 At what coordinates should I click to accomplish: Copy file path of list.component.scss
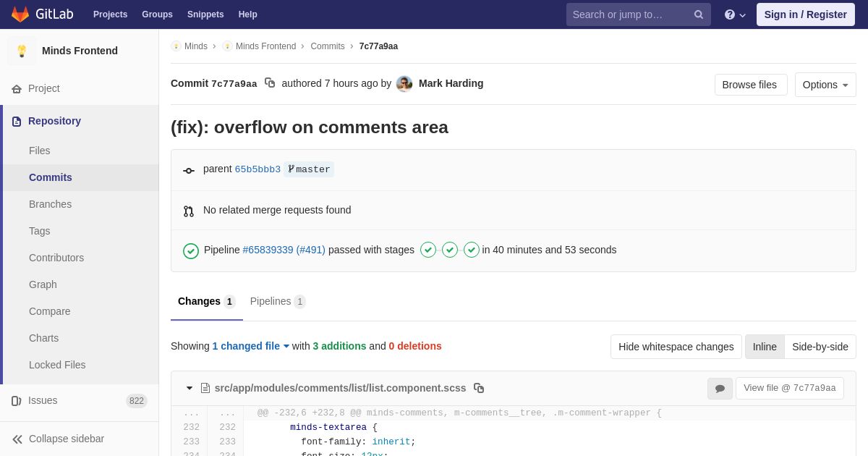(479, 388)
